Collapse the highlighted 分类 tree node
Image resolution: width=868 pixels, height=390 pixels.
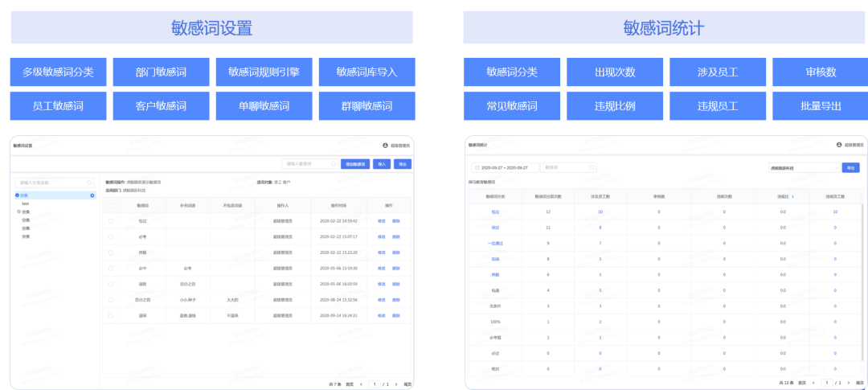(17, 195)
